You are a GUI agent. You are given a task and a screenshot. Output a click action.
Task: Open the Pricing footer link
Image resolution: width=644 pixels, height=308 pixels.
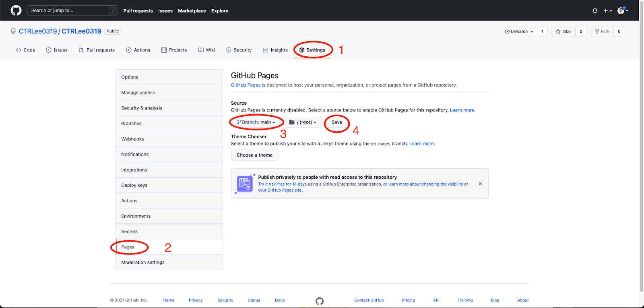pos(408,300)
